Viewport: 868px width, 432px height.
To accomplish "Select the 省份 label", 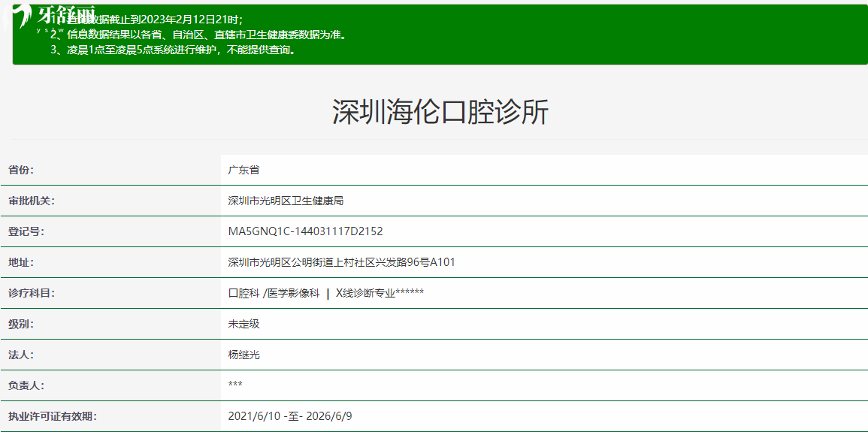I will [x=21, y=170].
